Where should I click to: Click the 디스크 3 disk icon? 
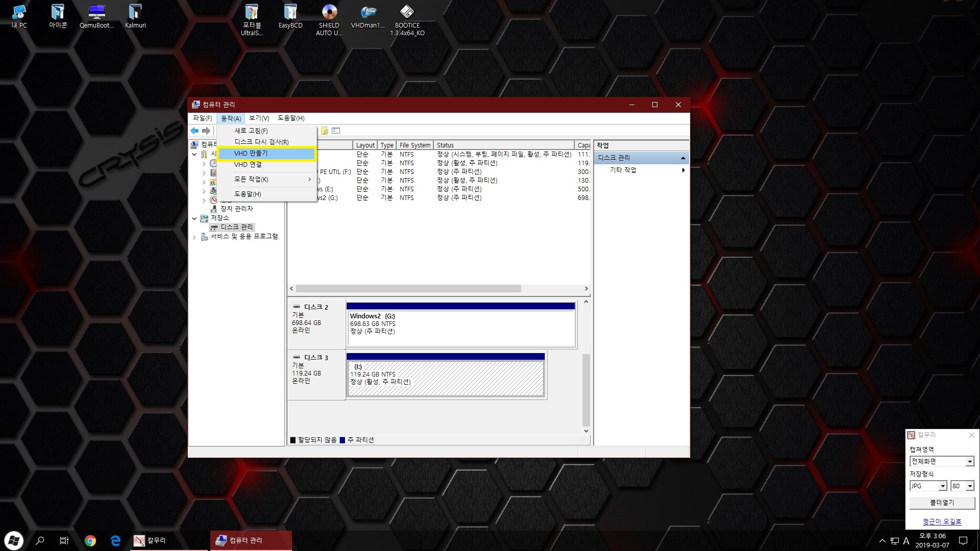(x=297, y=357)
